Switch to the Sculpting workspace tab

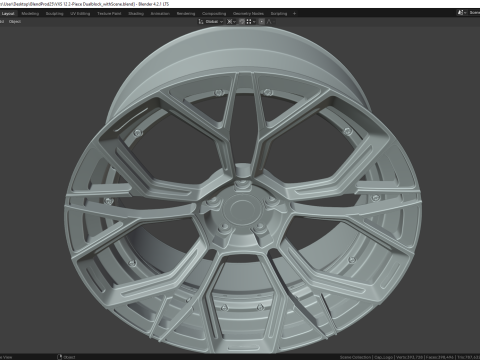tap(54, 14)
